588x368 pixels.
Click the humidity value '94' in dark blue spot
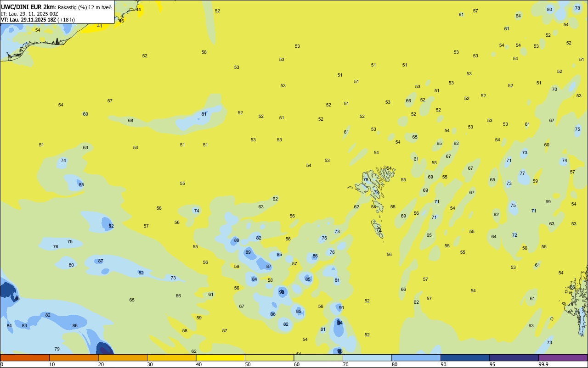[x=340, y=323]
